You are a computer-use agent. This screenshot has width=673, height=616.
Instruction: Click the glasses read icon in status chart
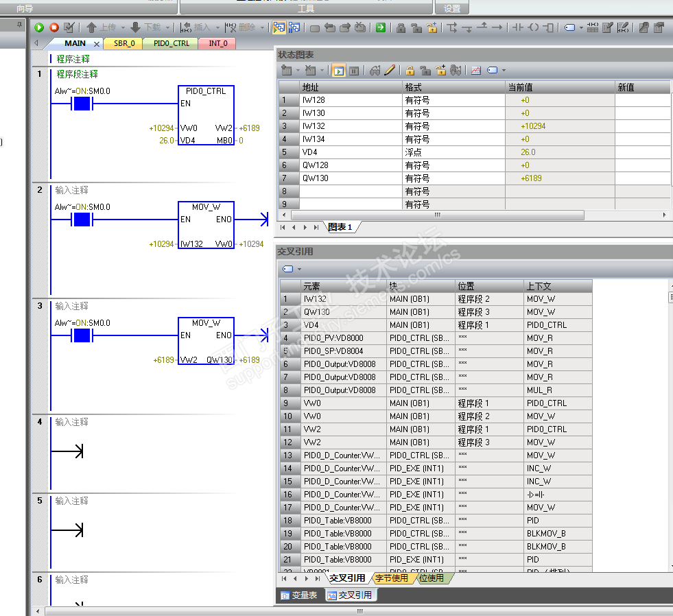375,70
